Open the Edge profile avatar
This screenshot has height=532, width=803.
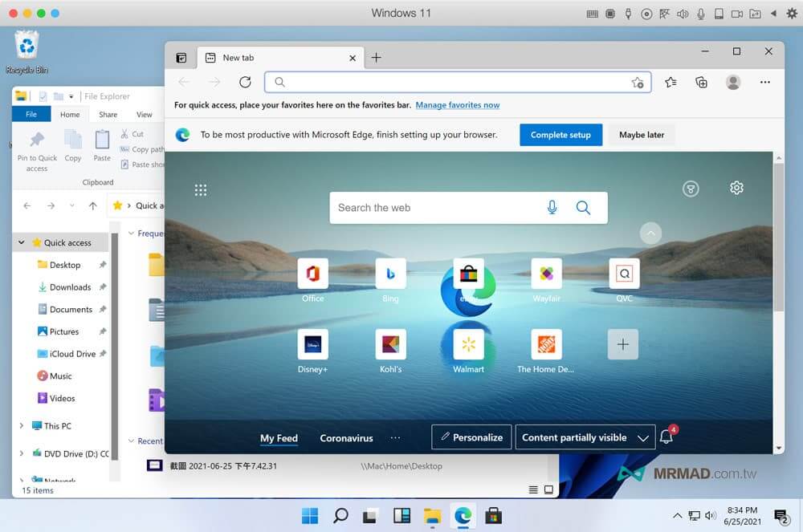[733, 82]
